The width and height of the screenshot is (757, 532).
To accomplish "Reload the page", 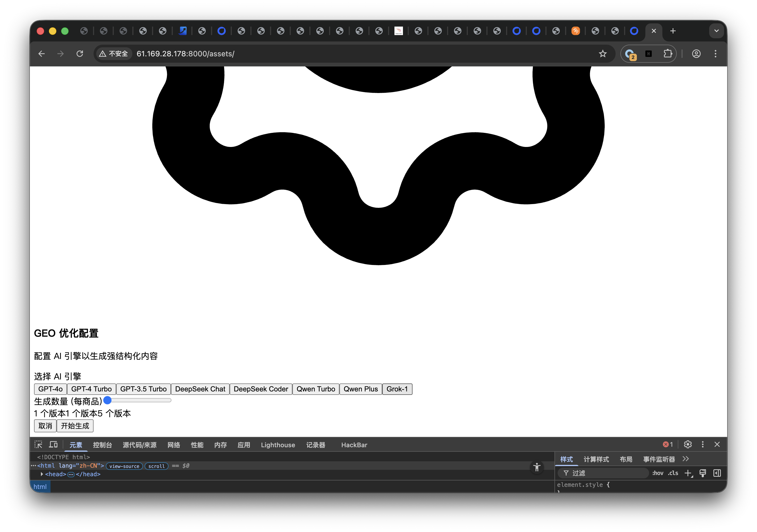I will 80,54.
